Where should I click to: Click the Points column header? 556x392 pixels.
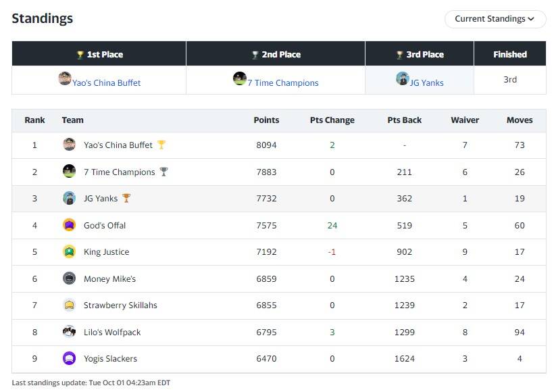pyautogui.click(x=266, y=120)
